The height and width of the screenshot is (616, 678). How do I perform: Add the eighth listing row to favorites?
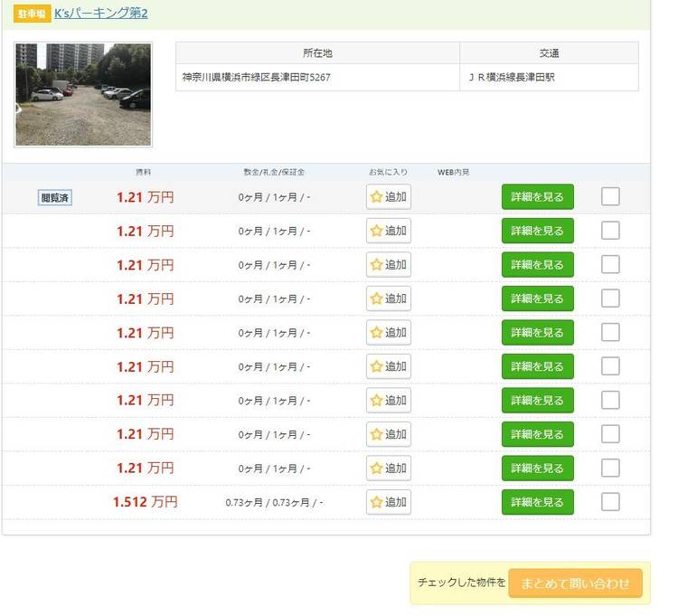[389, 434]
